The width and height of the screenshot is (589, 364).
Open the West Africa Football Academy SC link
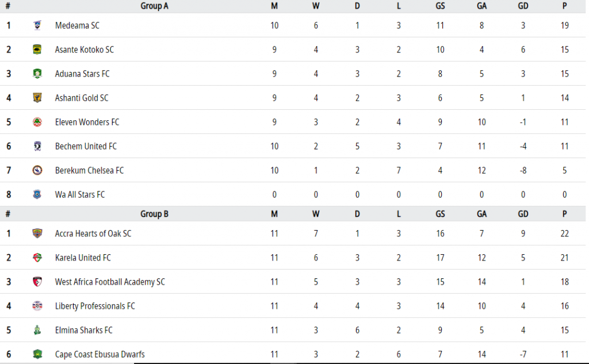(110, 282)
